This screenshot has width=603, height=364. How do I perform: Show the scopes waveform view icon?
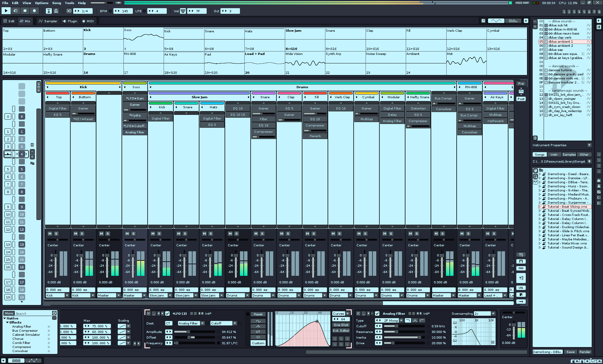pyautogui.click(x=496, y=21)
